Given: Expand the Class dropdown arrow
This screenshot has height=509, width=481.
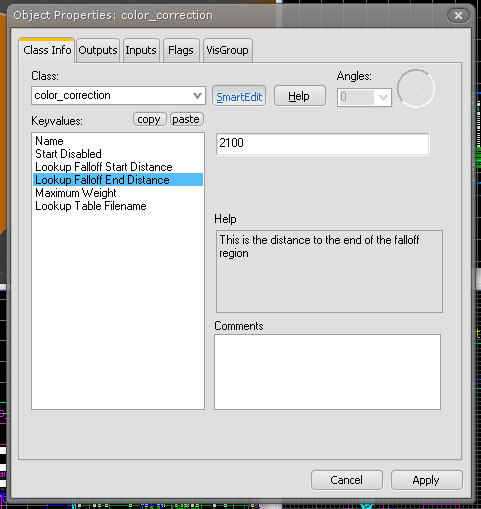Looking at the screenshot, I should 197,96.
